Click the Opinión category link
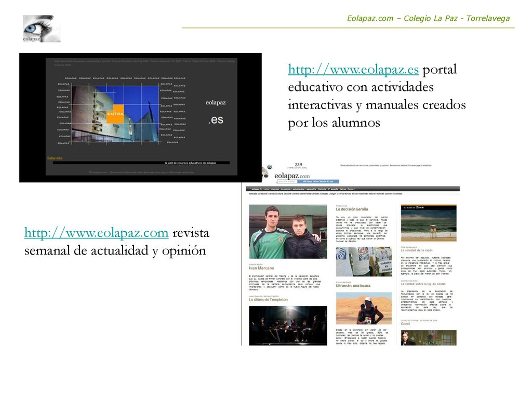This screenshot has width=532, height=399. 389,194
